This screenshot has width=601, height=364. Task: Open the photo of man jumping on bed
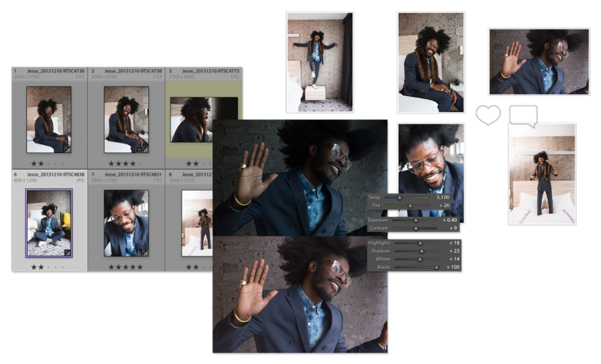pos(542,174)
